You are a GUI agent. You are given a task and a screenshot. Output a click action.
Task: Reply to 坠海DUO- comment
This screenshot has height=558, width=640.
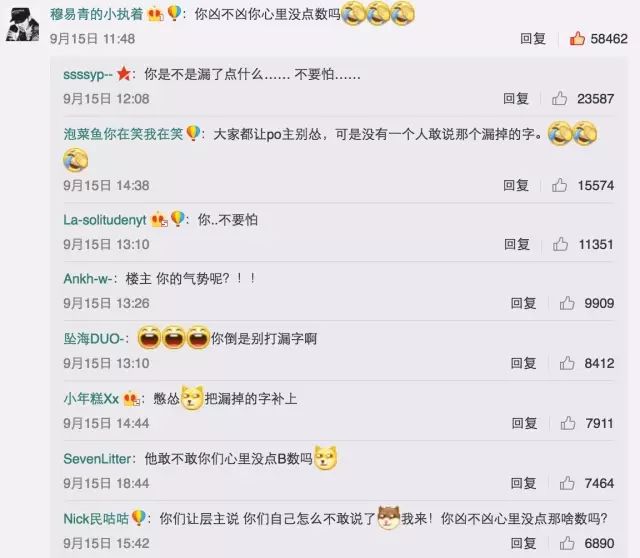click(x=523, y=363)
